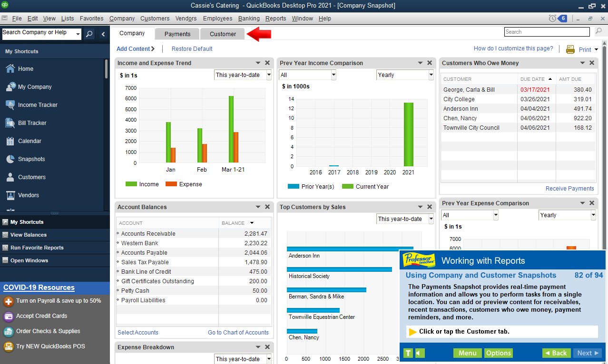Image resolution: width=608 pixels, height=364 pixels.
Task: Click Restore Default link
Action: tap(192, 49)
